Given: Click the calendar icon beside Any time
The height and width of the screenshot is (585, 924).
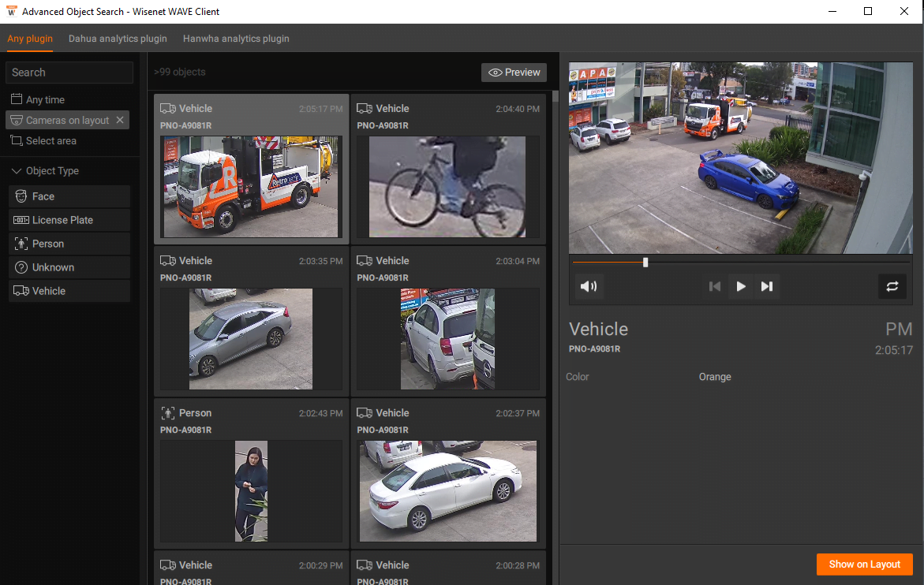Looking at the screenshot, I should [x=17, y=99].
